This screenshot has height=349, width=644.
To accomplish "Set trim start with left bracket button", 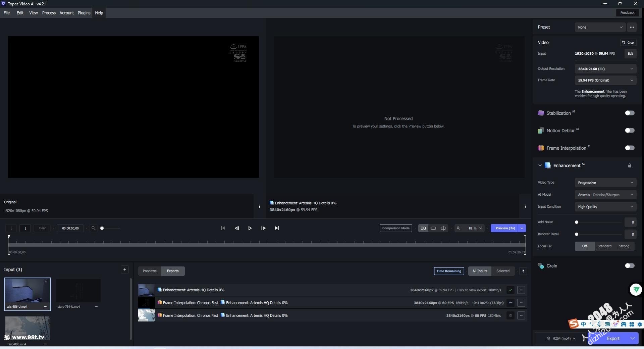I will pyautogui.click(x=11, y=228).
